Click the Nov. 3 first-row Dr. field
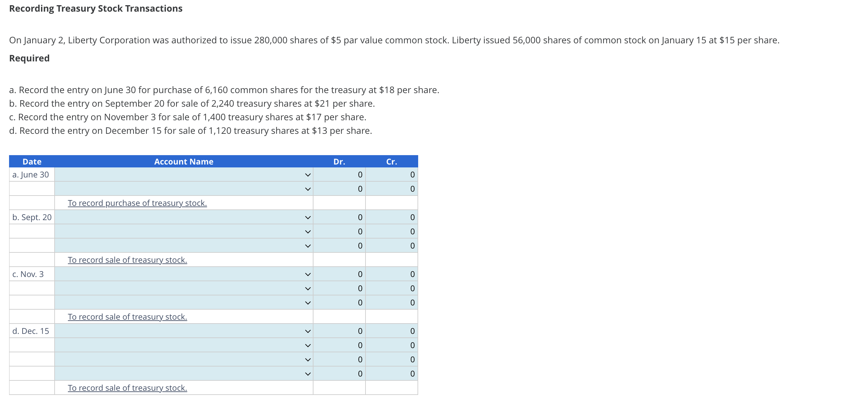The image size is (868, 404). pos(339,274)
